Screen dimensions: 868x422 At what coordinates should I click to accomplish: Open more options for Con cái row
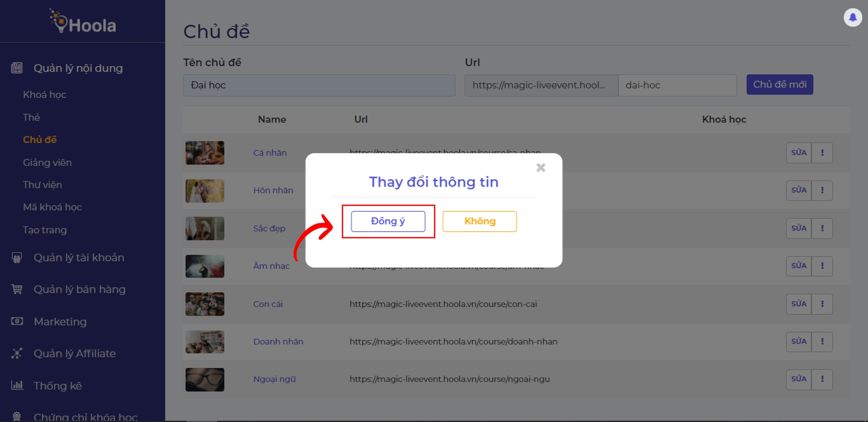pos(822,304)
